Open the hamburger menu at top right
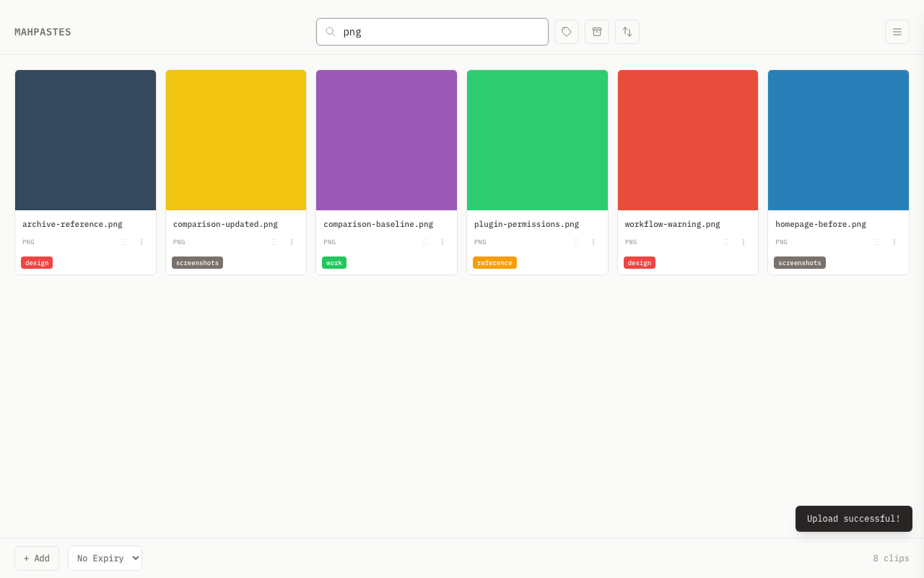Image resolution: width=924 pixels, height=578 pixels. coord(897,31)
